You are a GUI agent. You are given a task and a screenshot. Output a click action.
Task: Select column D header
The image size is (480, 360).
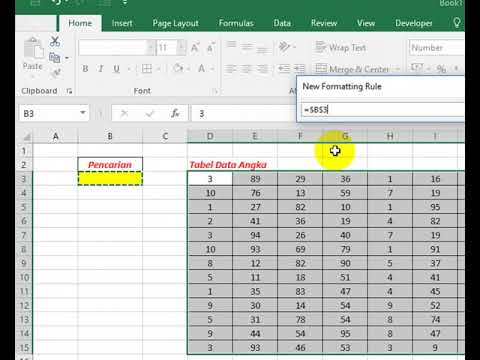pyautogui.click(x=210, y=136)
